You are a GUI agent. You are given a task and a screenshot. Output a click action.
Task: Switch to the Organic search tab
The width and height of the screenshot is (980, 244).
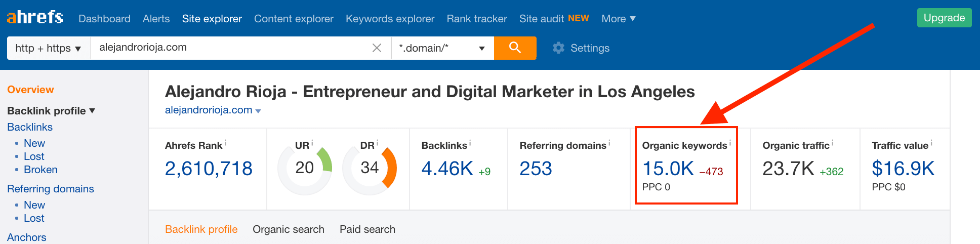(x=289, y=229)
